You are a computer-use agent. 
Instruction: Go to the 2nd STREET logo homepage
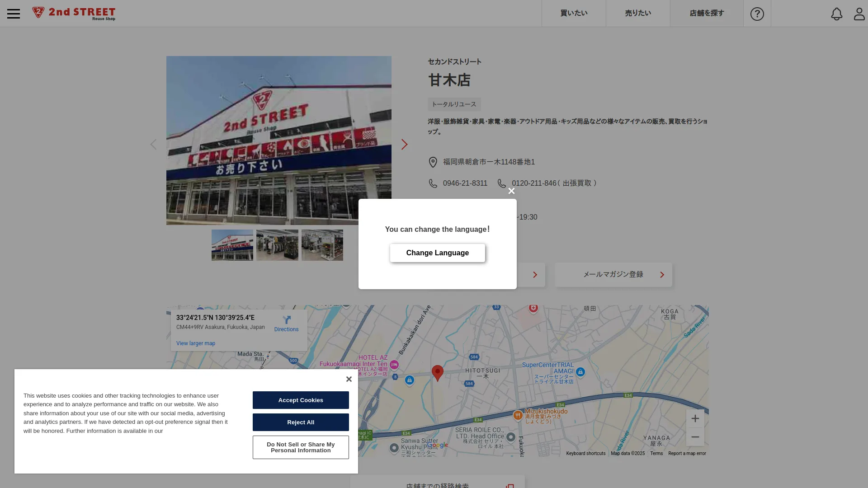(74, 14)
